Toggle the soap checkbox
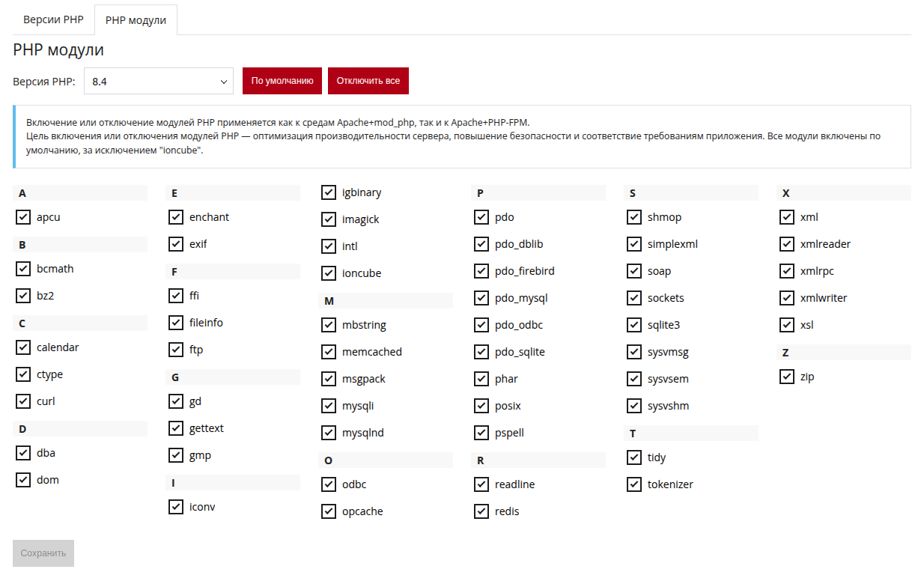 click(634, 271)
